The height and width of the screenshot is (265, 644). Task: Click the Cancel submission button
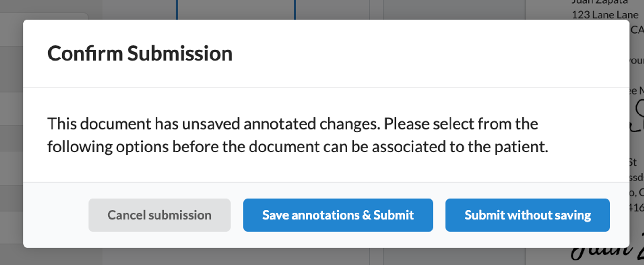point(159,215)
